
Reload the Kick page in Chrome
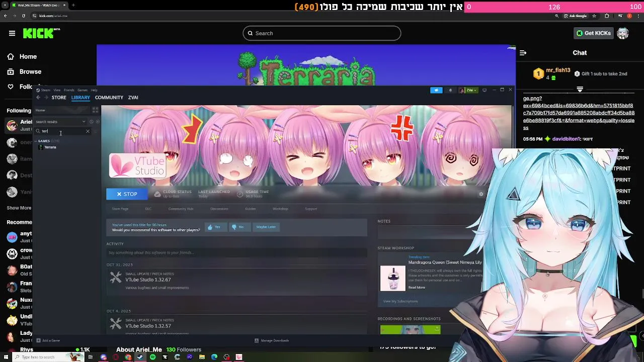coord(24,16)
